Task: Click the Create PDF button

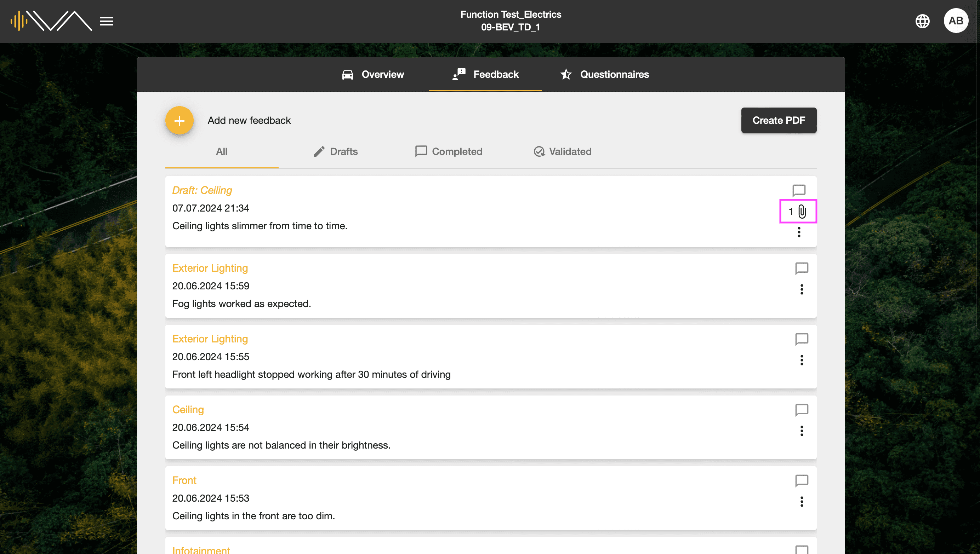Action: 779,120
